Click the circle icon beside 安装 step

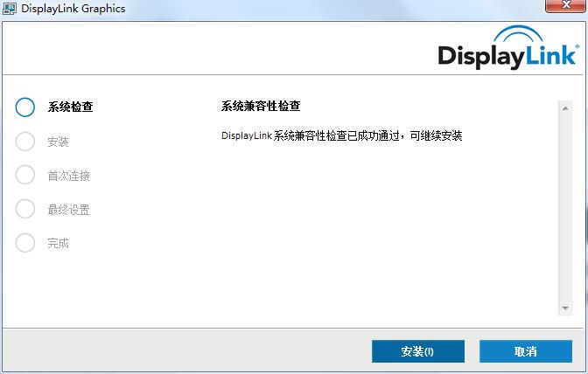pos(25,142)
